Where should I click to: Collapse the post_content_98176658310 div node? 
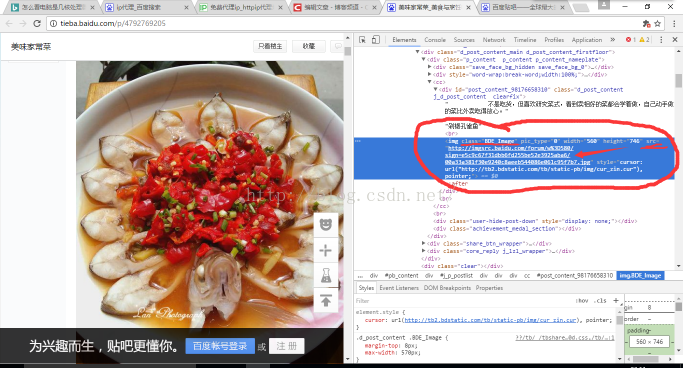pyautogui.click(x=435, y=89)
